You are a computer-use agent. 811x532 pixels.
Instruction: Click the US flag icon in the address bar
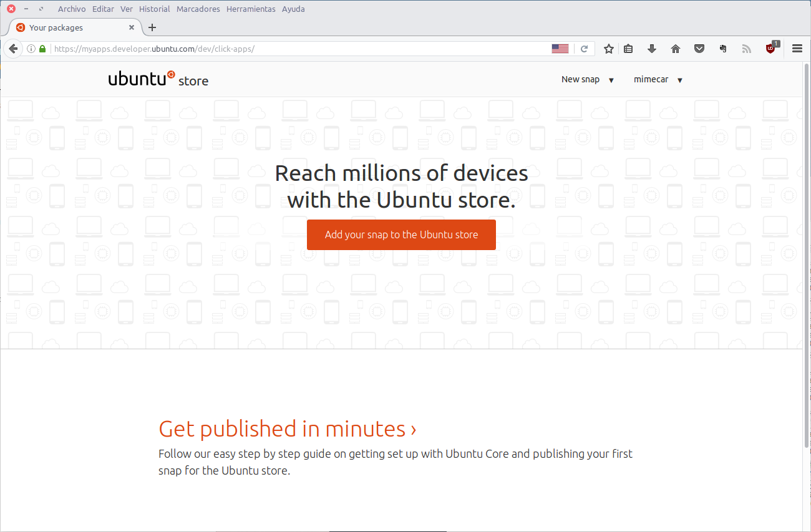tap(560, 49)
